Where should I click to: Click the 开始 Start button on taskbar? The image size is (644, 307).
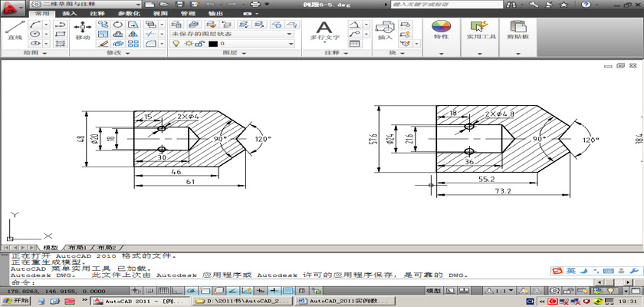[15, 302]
